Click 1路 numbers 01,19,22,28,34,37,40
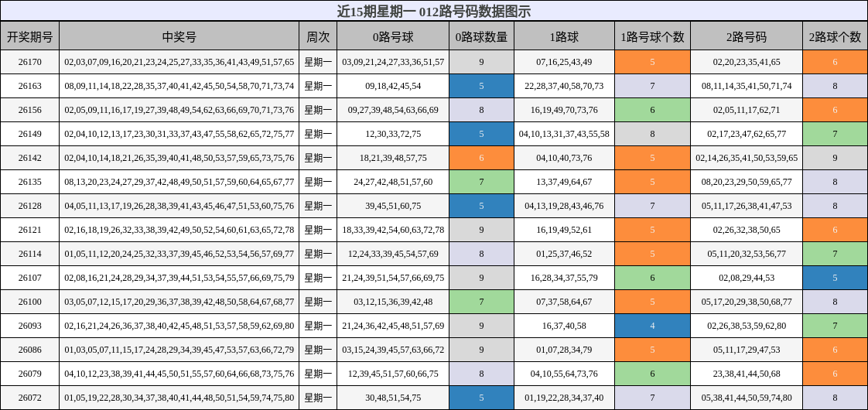 click(x=564, y=398)
